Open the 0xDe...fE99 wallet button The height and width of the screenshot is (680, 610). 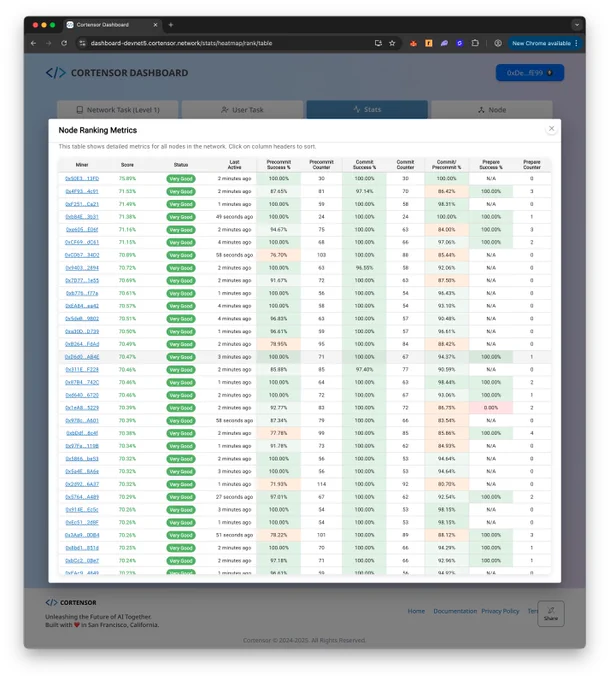pos(530,73)
